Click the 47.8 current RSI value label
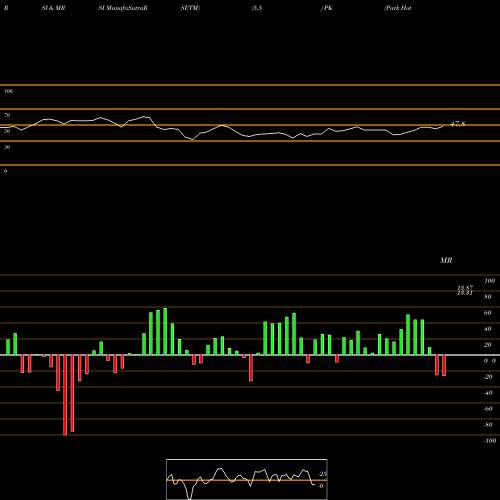This screenshot has width=500, height=500. tap(458, 124)
